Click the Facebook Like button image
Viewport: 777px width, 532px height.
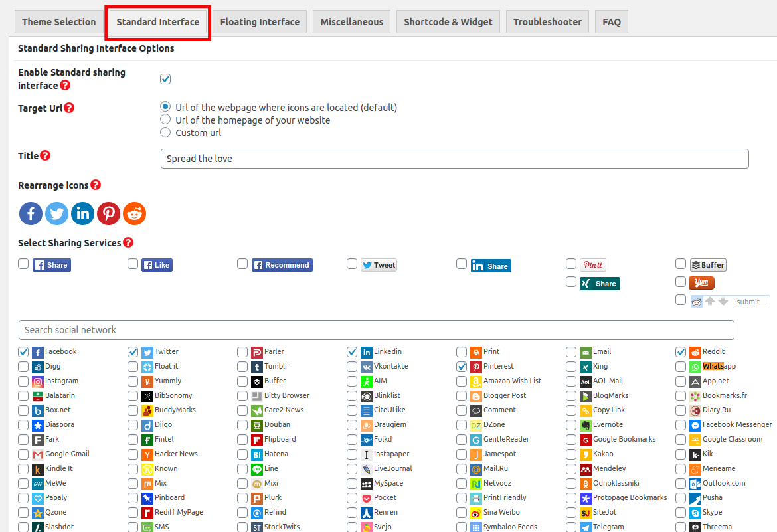(157, 265)
